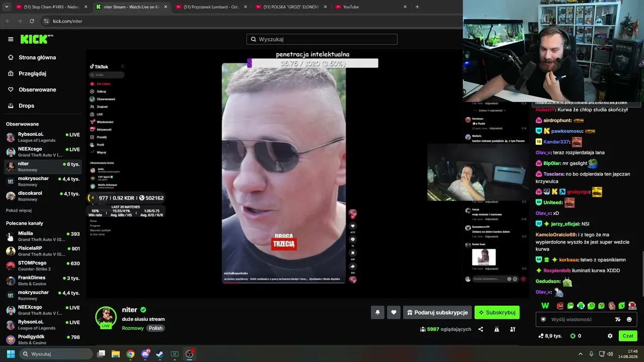This screenshot has width=644, height=362.
Task: Open the stream tools icon beside report
Action: (513, 329)
